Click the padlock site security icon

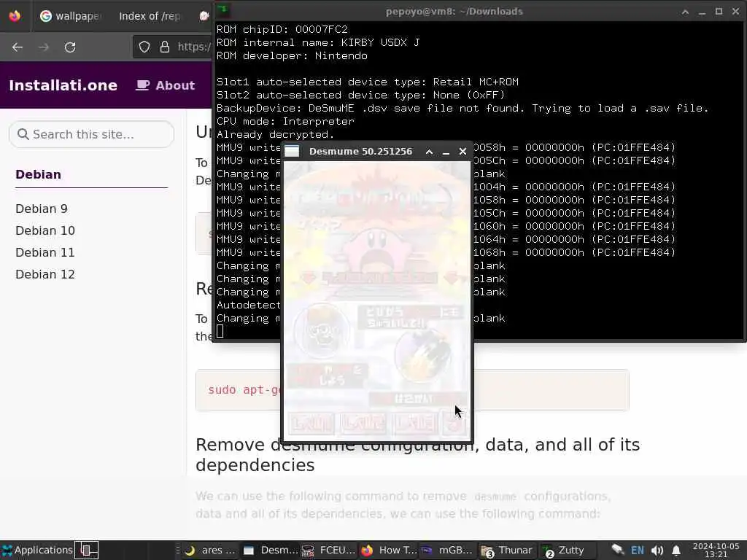point(165,47)
